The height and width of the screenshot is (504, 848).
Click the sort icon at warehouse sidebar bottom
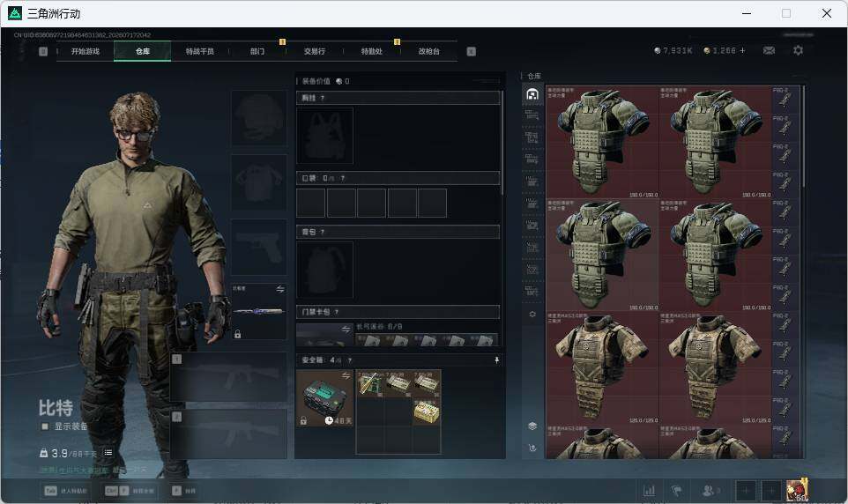(x=532, y=448)
